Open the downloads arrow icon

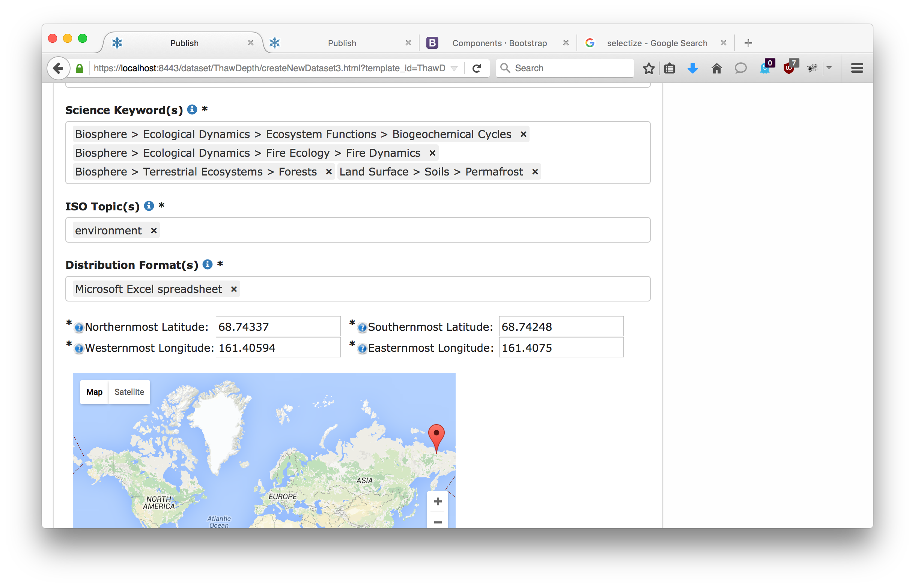[692, 68]
